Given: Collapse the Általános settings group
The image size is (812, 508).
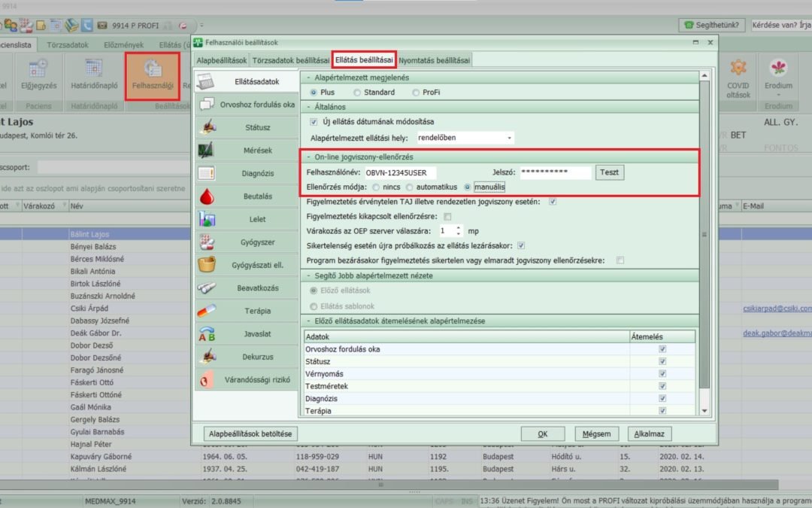Looking at the screenshot, I should click(308, 107).
